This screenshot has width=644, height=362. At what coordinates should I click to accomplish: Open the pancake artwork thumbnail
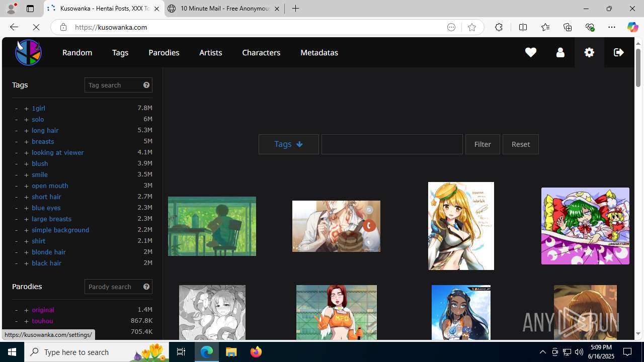336,226
